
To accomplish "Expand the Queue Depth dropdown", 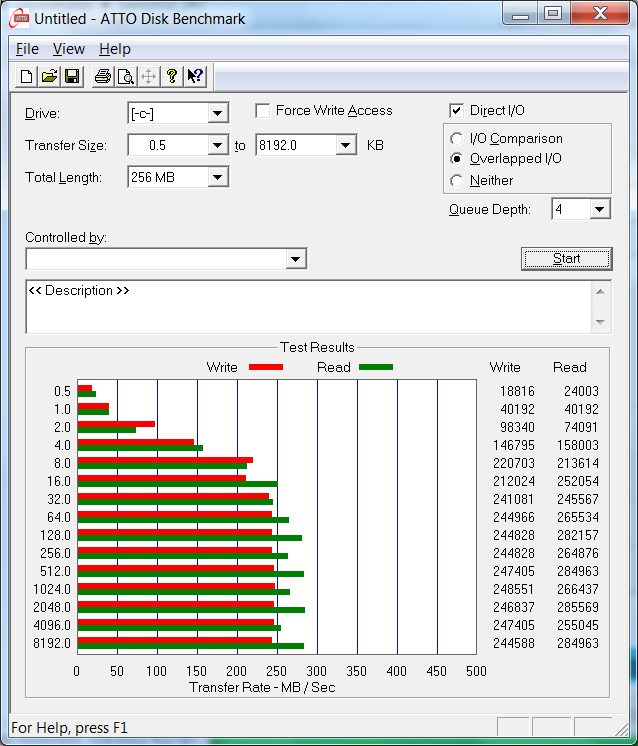I will [599, 209].
